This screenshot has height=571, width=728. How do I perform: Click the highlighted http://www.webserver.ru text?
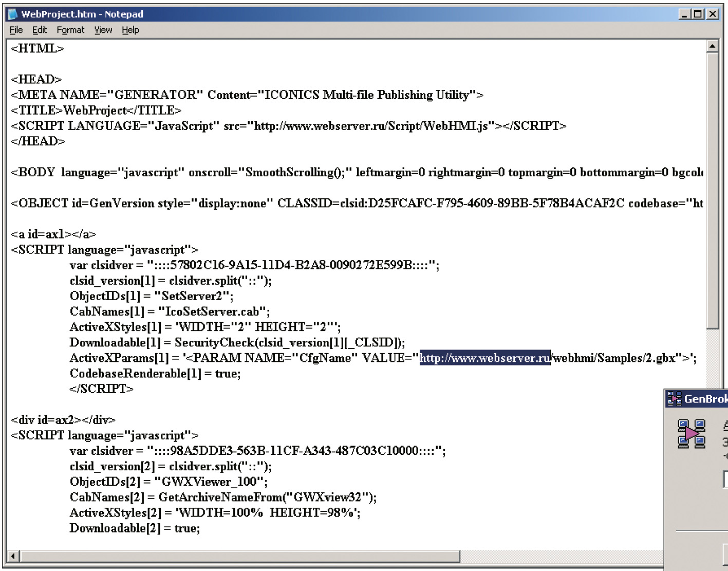point(485,358)
